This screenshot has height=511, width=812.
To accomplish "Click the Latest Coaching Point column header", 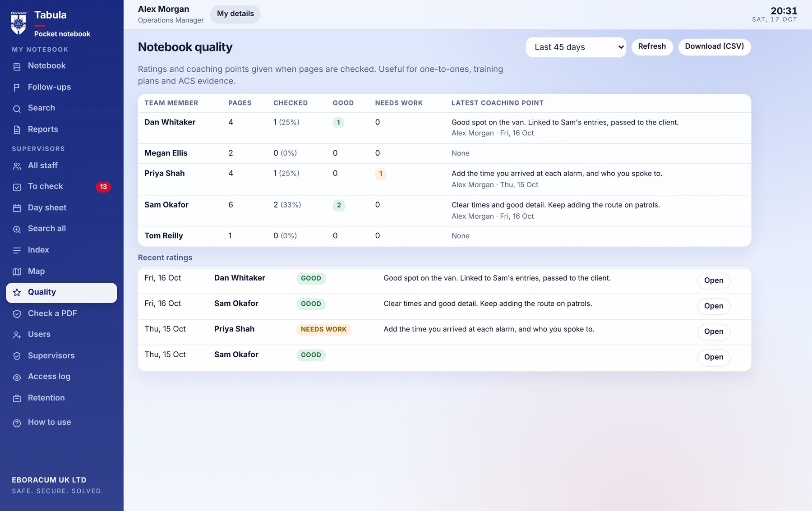I will click(498, 103).
